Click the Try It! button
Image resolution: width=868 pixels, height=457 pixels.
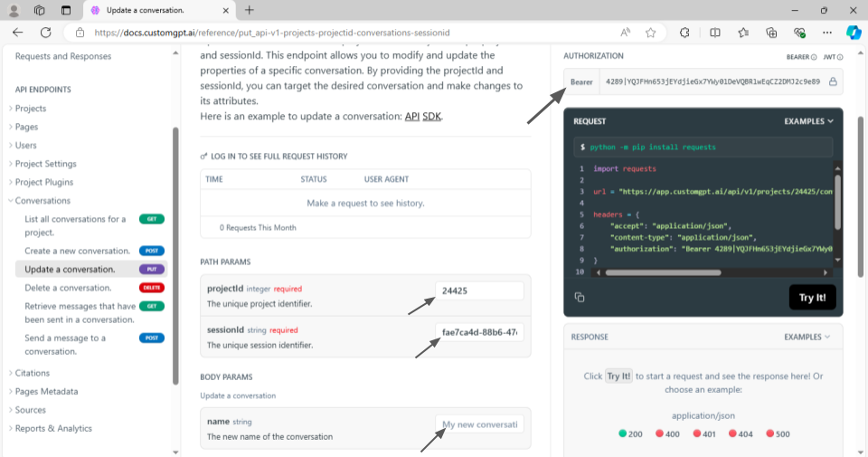pos(812,298)
